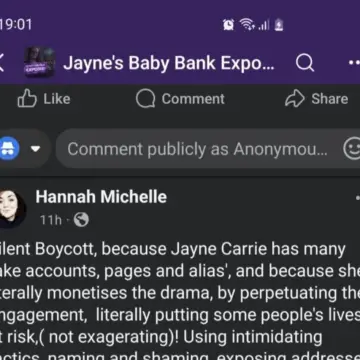Tap the 19:01 clock in the status bar
Screen dimensions: 360x360
pos(16,25)
